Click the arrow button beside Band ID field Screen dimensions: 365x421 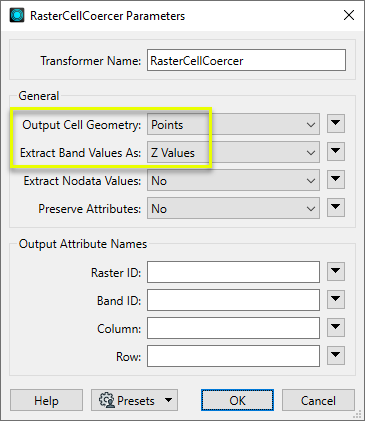(x=336, y=299)
